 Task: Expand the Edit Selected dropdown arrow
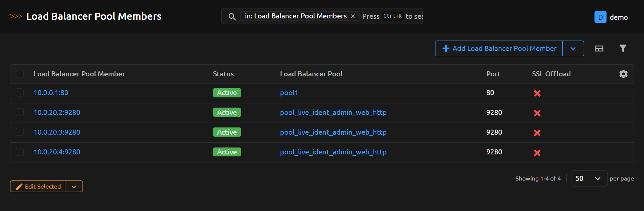coord(74,187)
